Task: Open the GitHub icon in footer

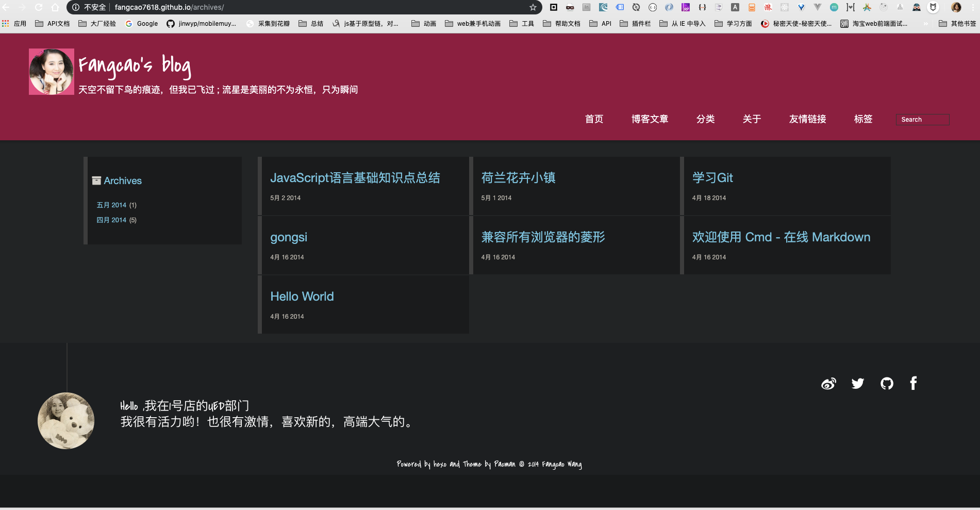Action: (887, 384)
